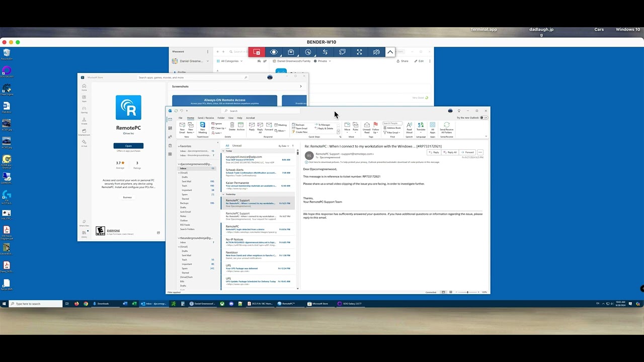
Task: Switch to the View ribbon tab
Action: click(231, 118)
